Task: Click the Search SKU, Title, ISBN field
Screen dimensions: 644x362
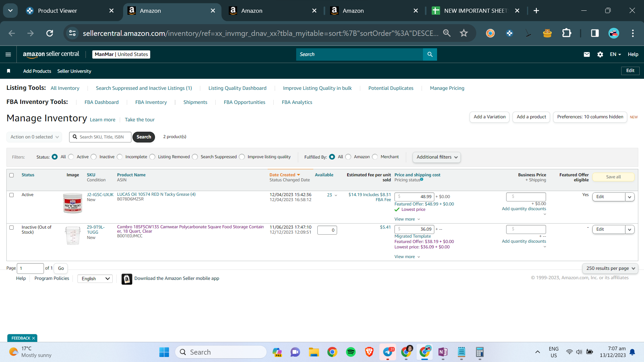Action: click(100, 137)
